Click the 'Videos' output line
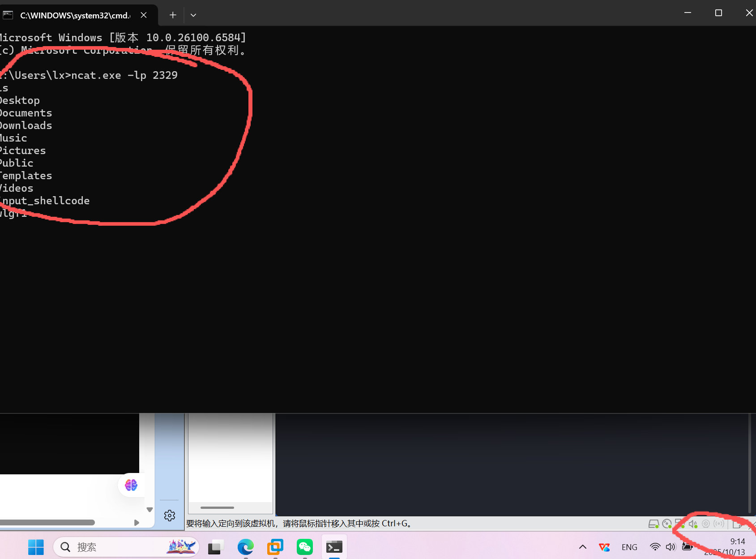The height and width of the screenshot is (559, 756). point(17,188)
